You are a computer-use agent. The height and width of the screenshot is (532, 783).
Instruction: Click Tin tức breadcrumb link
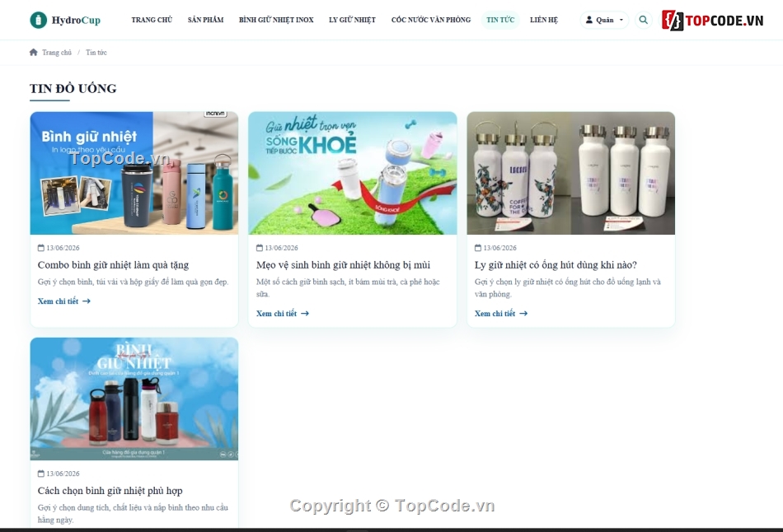pos(96,53)
